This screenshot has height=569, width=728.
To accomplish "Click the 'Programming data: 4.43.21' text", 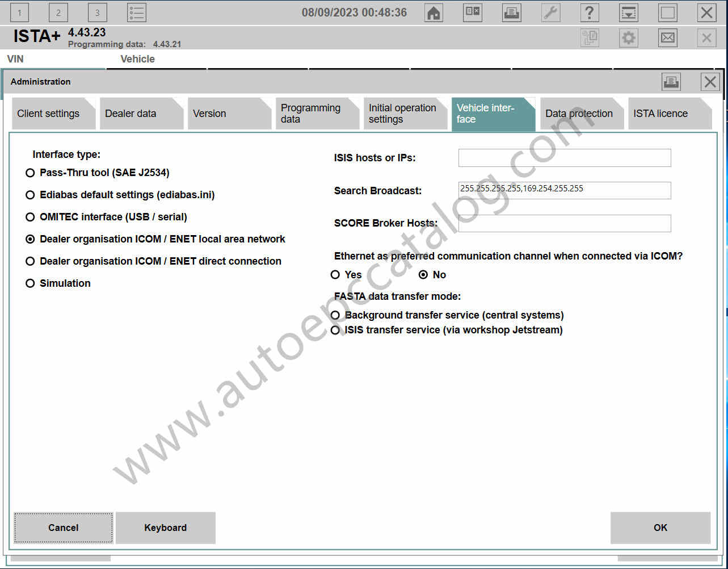I will click(125, 44).
